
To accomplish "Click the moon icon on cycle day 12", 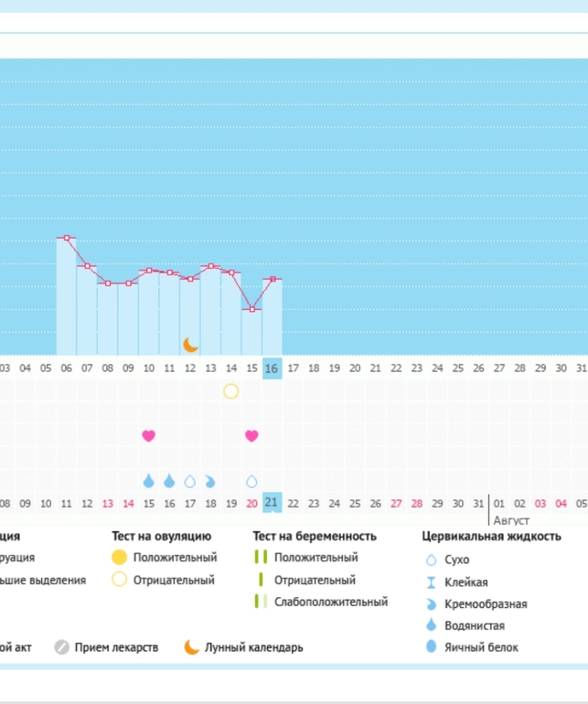I will [x=190, y=345].
